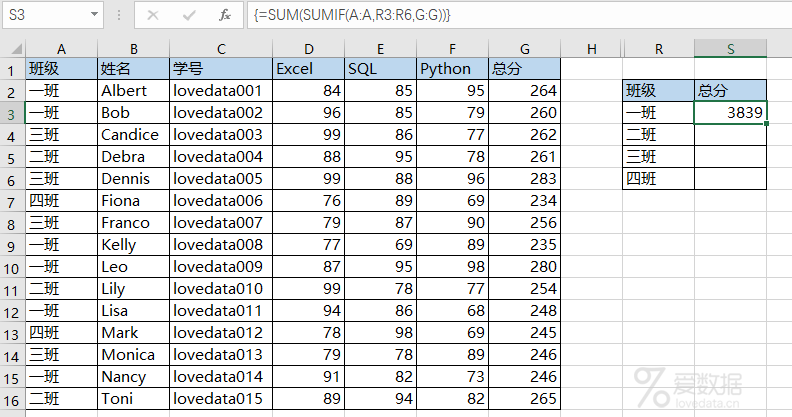Click the Enter checkmark formula bar icon
The image size is (792, 417).
point(189,15)
